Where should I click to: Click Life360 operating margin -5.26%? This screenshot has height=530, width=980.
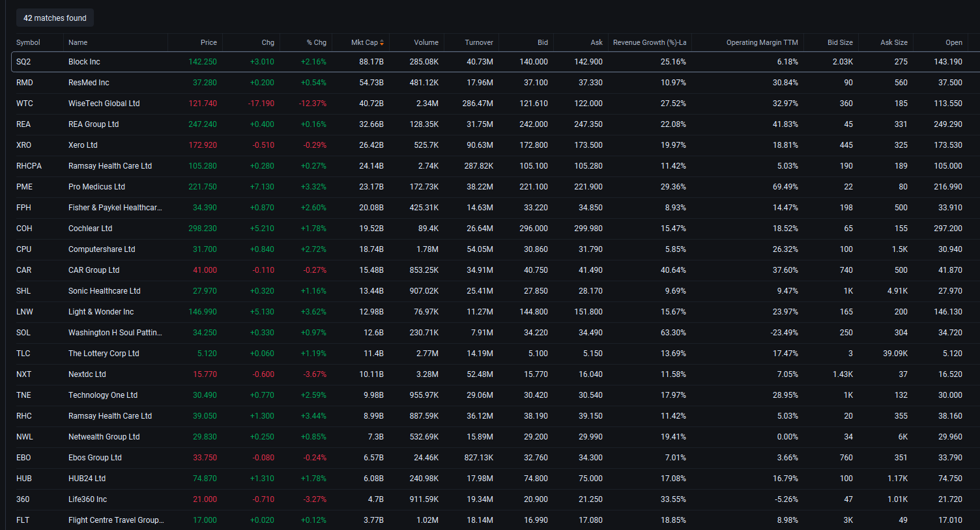click(786, 499)
